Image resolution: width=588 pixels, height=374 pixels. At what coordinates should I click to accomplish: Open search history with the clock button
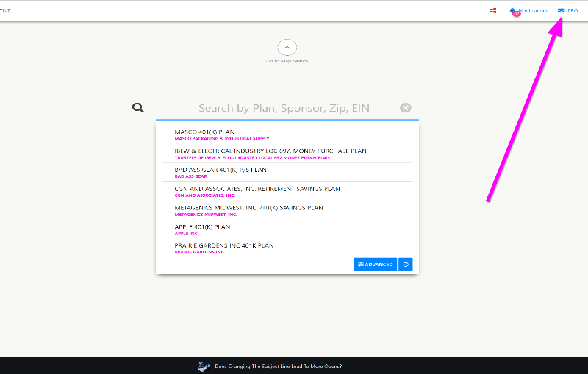click(x=406, y=265)
